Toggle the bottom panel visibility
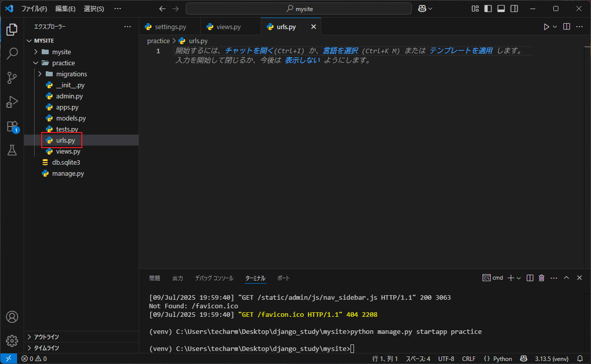The height and width of the screenshot is (364, 591). (x=501, y=9)
